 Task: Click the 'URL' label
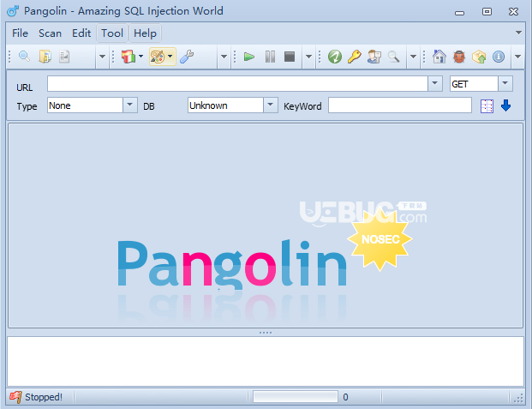coord(25,87)
